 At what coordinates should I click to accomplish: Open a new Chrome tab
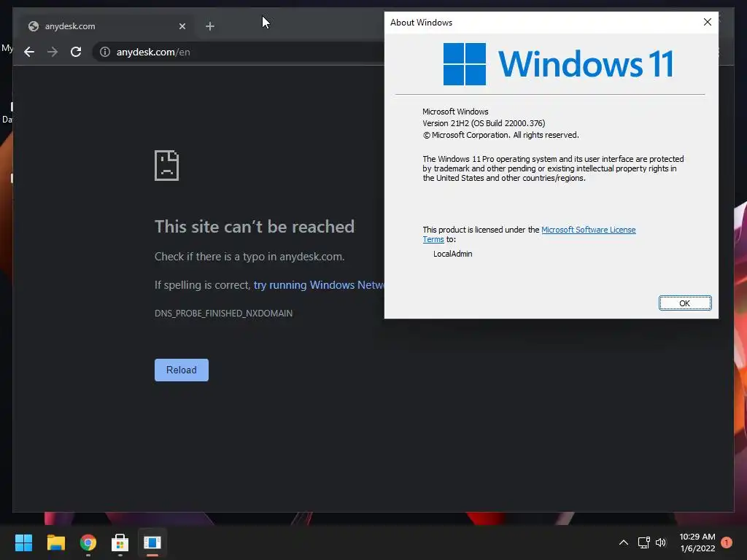(x=210, y=26)
